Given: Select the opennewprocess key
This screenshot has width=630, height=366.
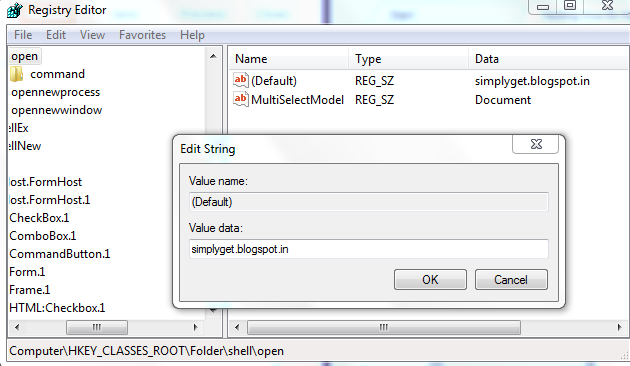Looking at the screenshot, I should pos(55,92).
